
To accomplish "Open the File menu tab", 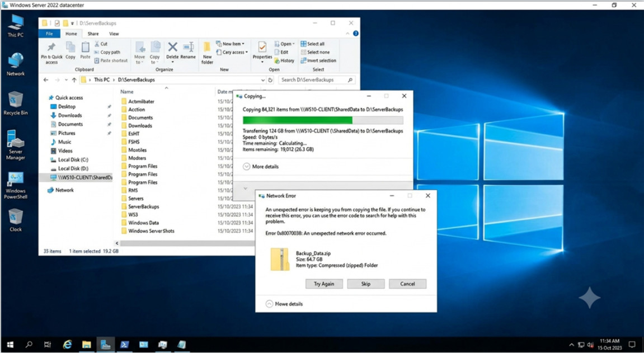I will [x=49, y=34].
